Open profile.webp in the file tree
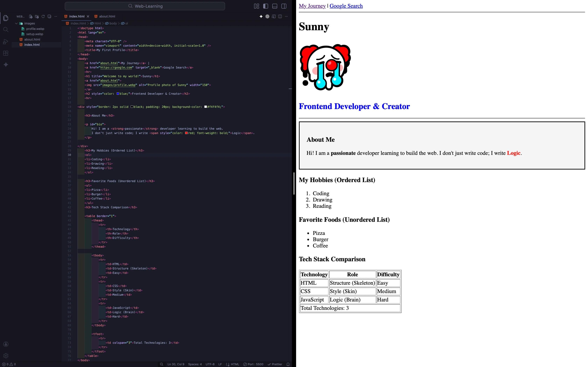Viewport: 588px width, 367px height. [x=35, y=29]
